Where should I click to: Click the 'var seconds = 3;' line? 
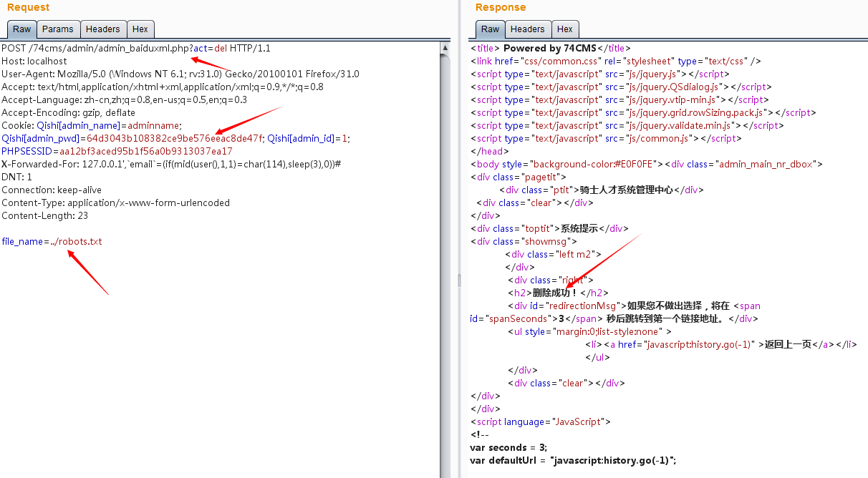[x=509, y=447]
